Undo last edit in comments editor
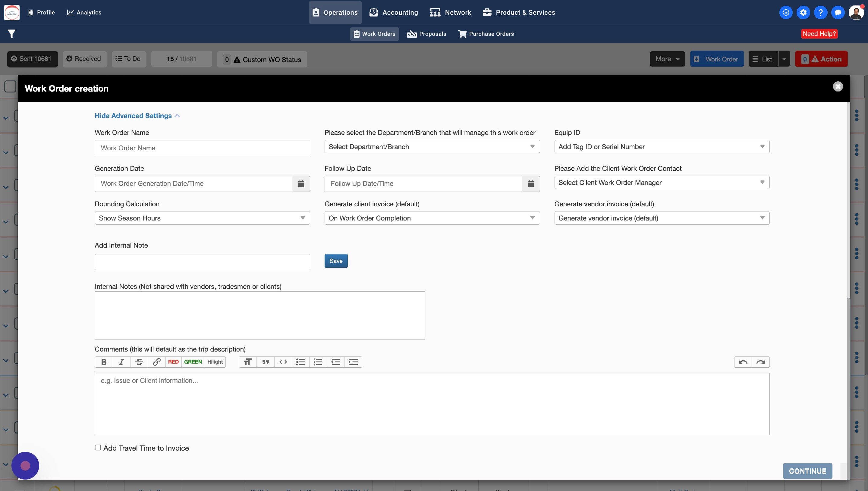The width and height of the screenshot is (868, 491). point(743,362)
